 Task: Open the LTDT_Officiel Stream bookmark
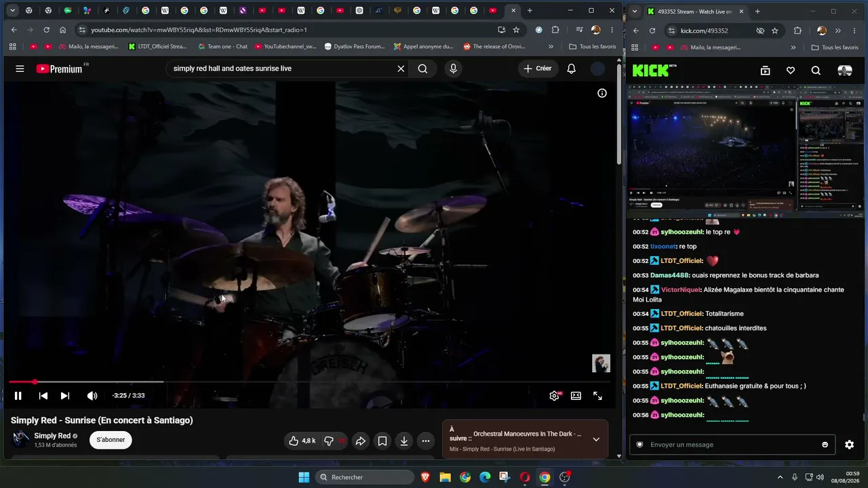tap(157, 47)
